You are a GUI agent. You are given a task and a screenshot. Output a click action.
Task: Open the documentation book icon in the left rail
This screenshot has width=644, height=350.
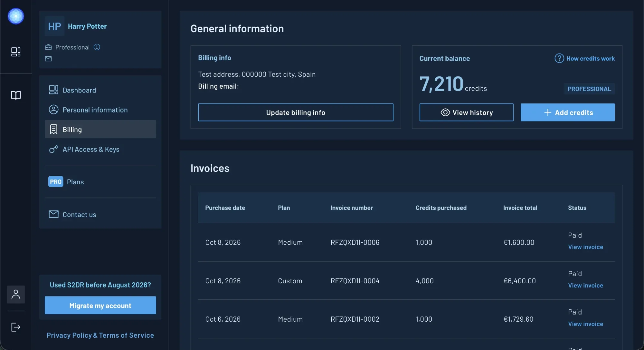pos(16,95)
